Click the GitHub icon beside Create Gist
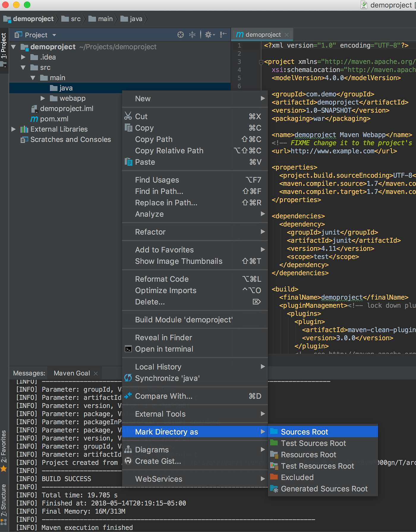 128,461
